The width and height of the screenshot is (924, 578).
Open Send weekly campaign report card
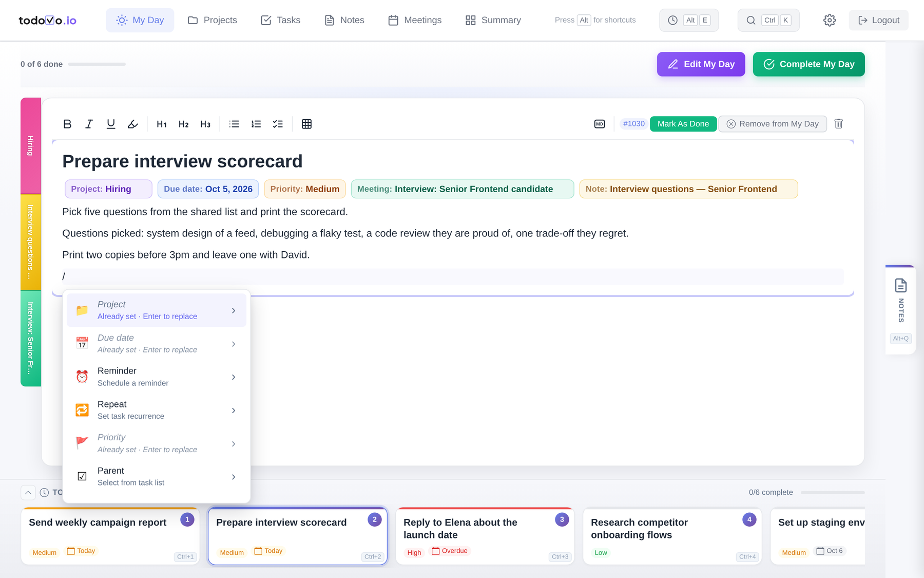tap(110, 536)
